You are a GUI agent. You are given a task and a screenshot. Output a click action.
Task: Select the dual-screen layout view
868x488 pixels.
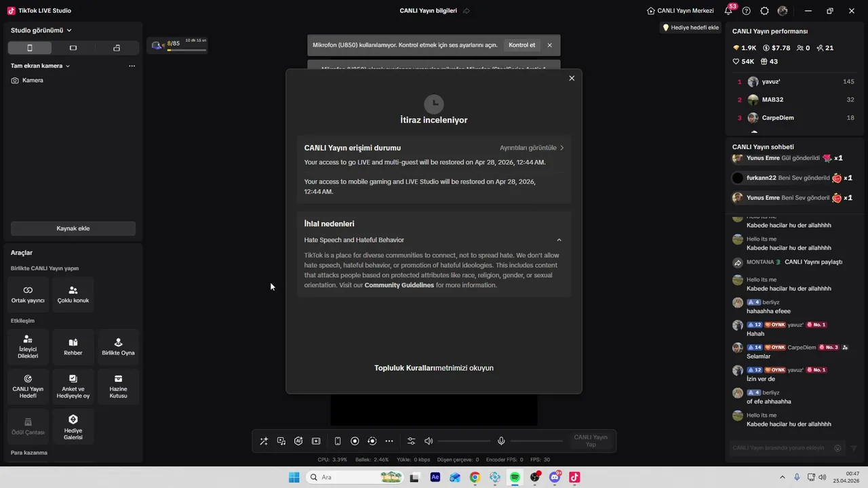(117, 48)
